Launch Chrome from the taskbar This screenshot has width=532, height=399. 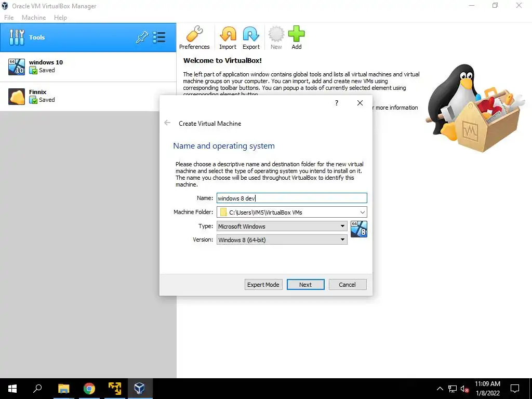89,389
